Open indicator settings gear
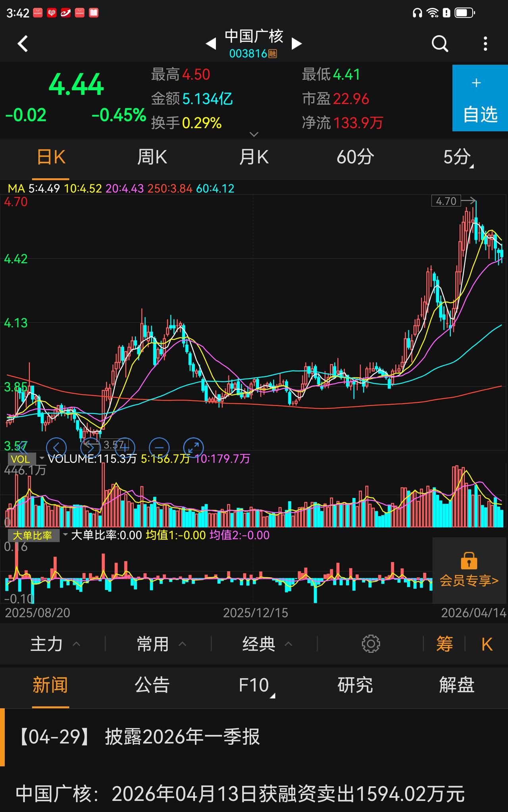508x812 pixels. tap(371, 644)
